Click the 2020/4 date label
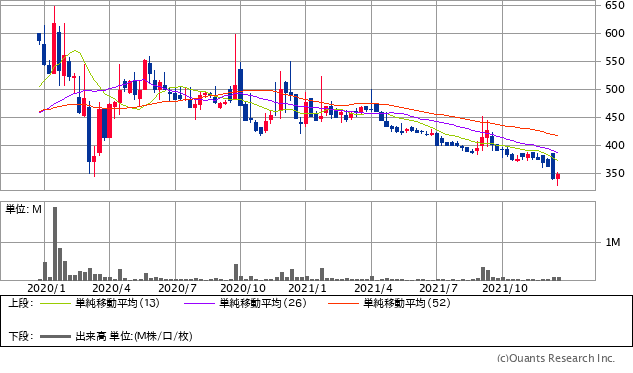 pyautogui.click(x=111, y=288)
